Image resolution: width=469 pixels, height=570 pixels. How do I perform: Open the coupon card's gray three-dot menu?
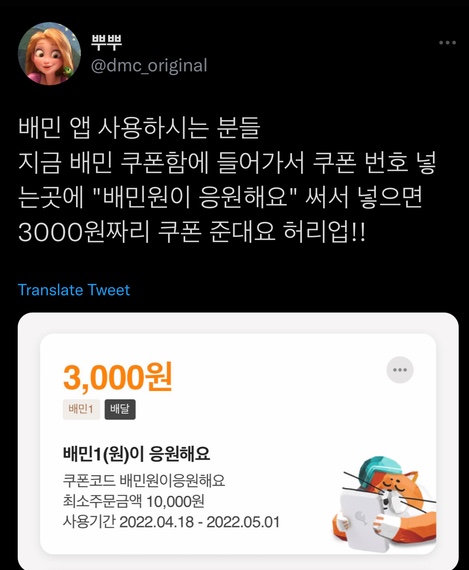pos(400,370)
